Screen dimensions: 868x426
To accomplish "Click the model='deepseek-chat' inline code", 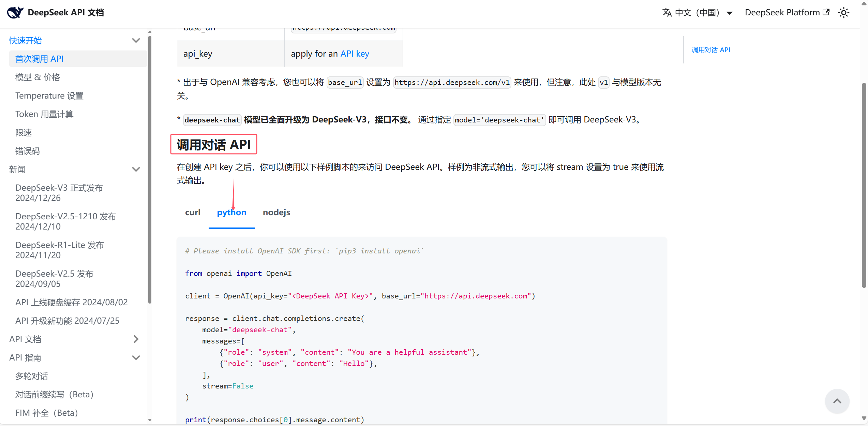I will [x=499, y=120].
